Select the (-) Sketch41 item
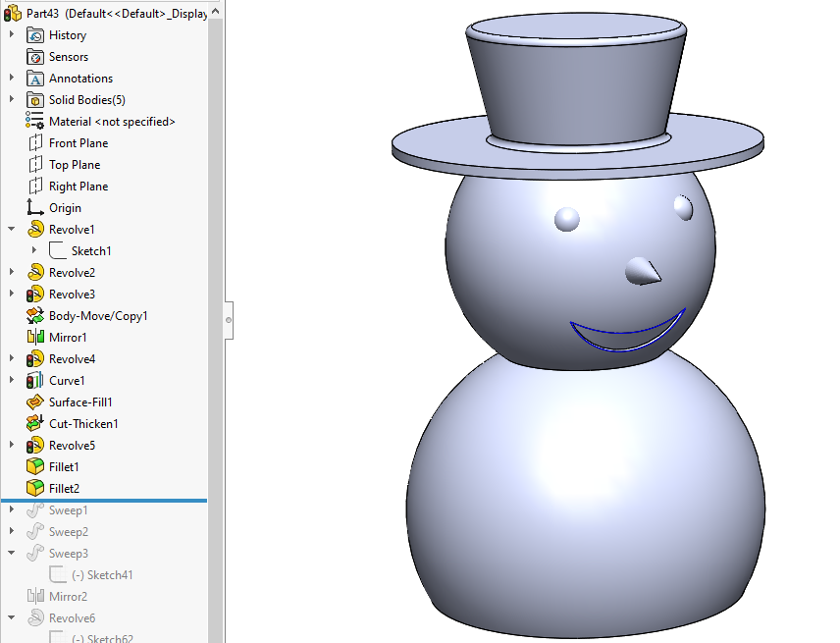 (x=102, y=575)
